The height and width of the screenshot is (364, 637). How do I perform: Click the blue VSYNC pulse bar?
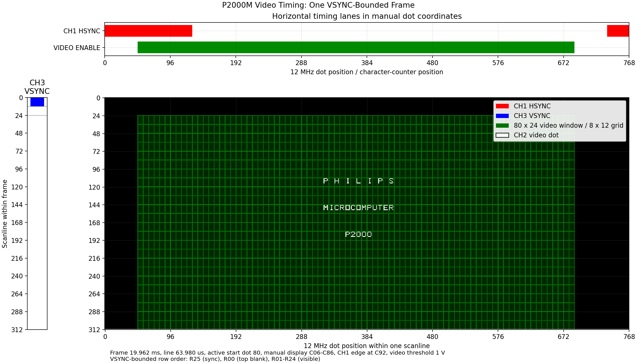[37, 102]
